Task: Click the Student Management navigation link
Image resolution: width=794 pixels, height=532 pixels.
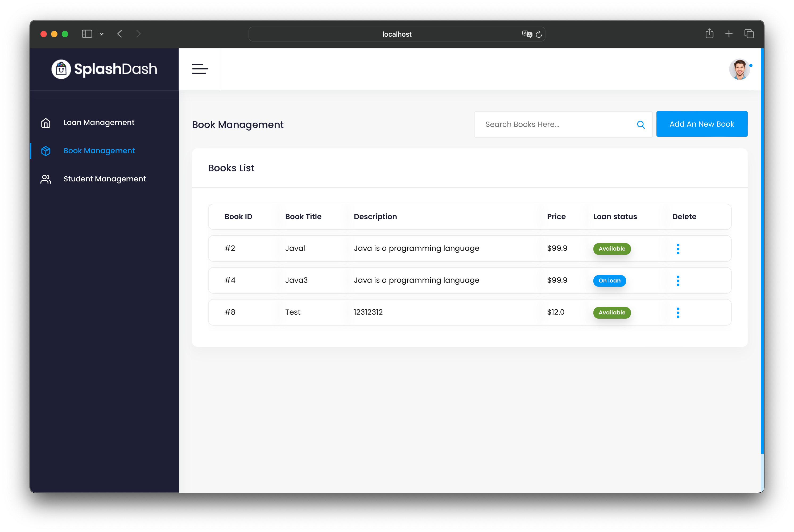Action: coord(105,179)
